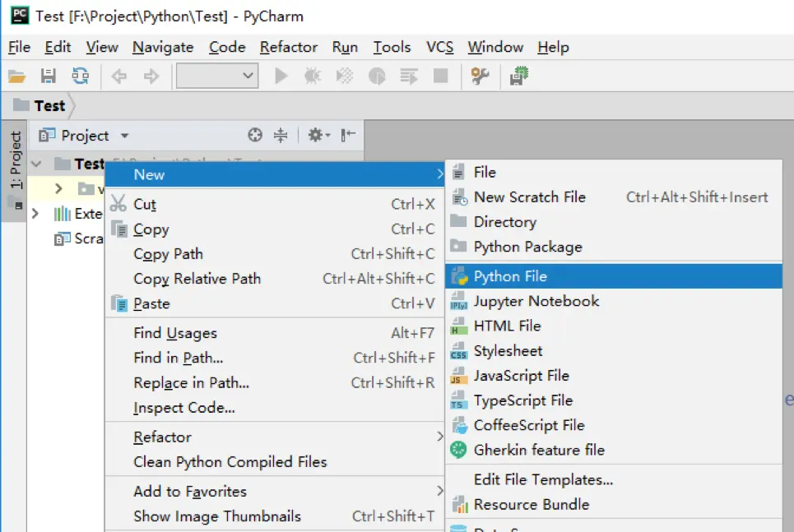Choose Paste from the context menu
Screen dimensions: 794x532
pyautogui.click(x=275, y=303)
